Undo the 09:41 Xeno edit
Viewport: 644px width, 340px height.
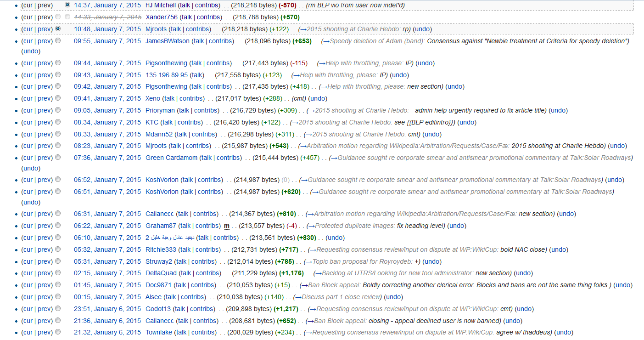point(318,98)
